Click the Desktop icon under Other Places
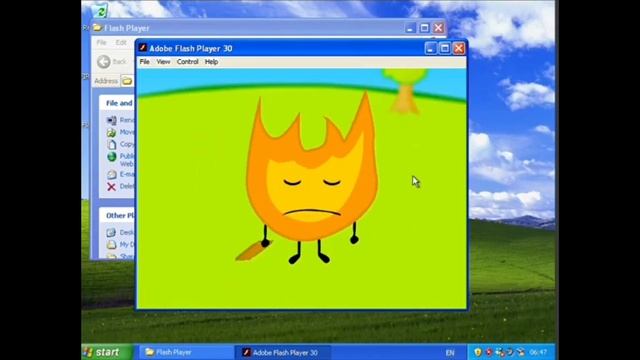The height and width of the screenshot is (360, 640). (x=111, y=232)
